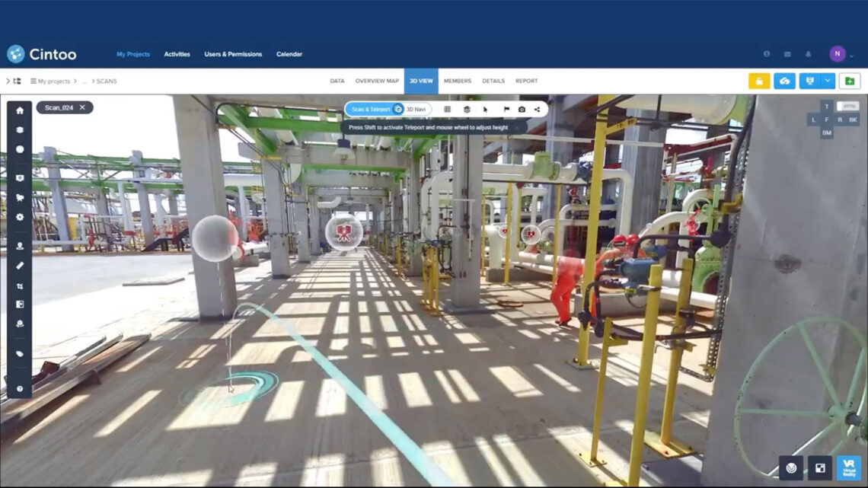Click the round view button at bottom right

tap(791, 468)
